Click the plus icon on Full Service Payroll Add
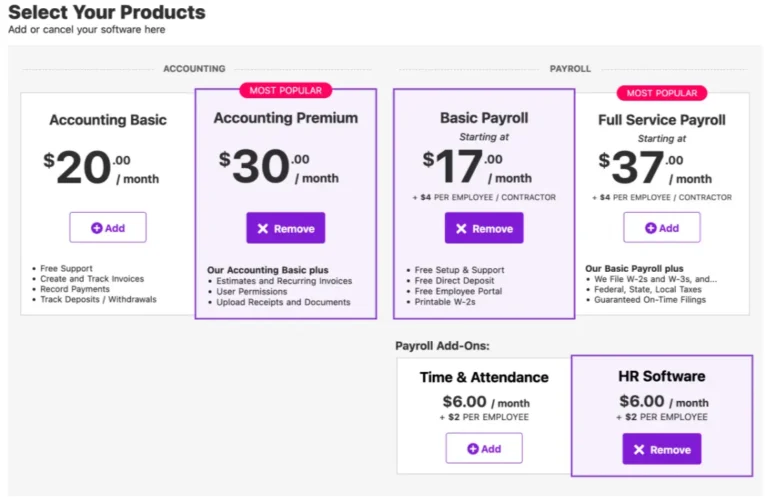Viewport: 768px width, 497px height. point(651,228)
